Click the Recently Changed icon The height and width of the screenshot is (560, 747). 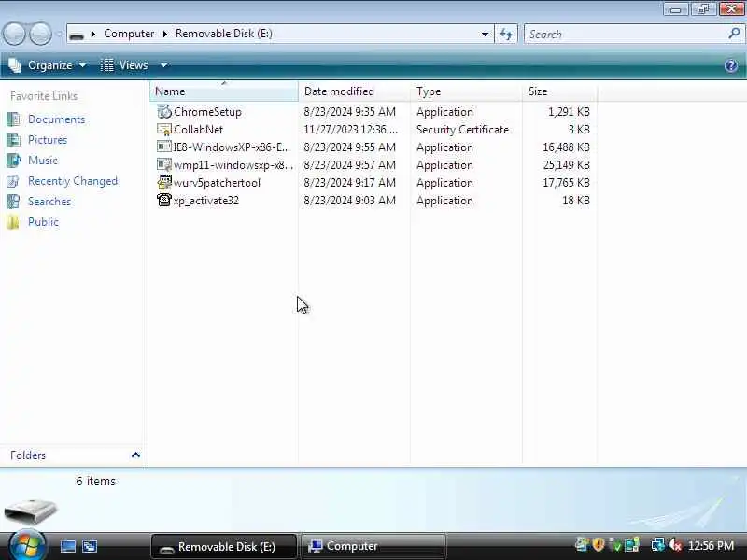13,181
